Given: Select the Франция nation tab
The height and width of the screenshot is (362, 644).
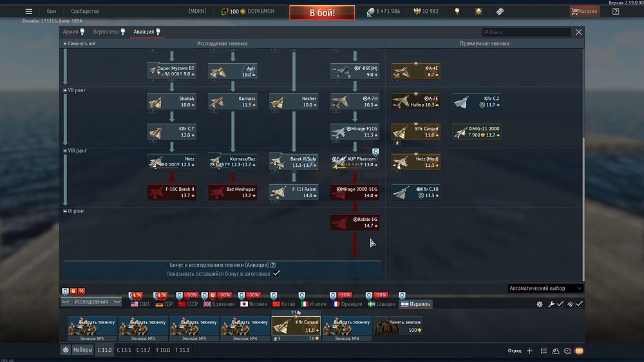Looking at the screenshot, I should click(x=347, y=304).
